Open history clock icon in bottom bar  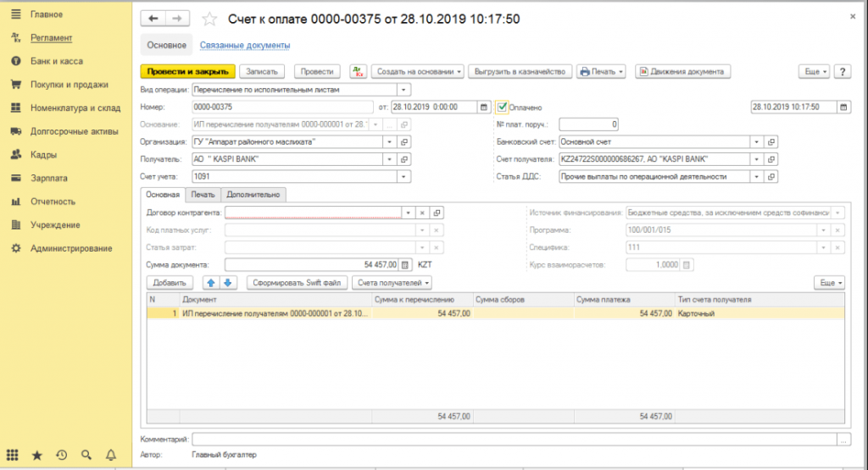coord(61,455)
